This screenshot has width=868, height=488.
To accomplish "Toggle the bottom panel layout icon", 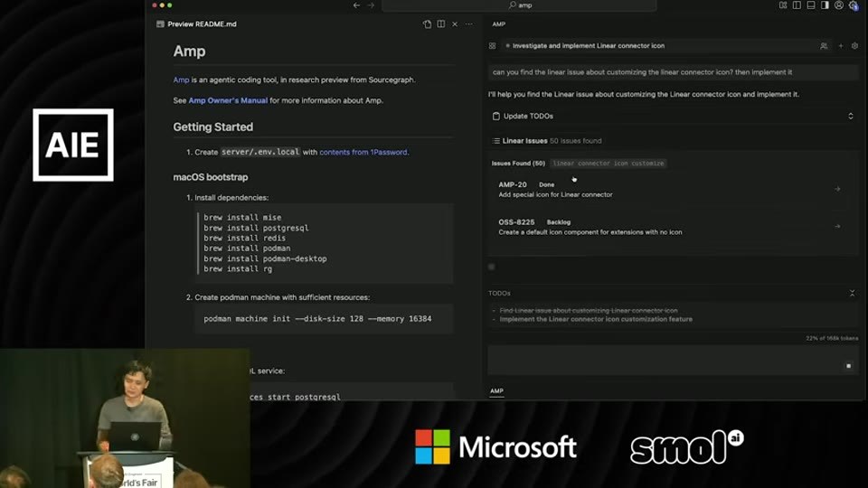I will 811,5.
